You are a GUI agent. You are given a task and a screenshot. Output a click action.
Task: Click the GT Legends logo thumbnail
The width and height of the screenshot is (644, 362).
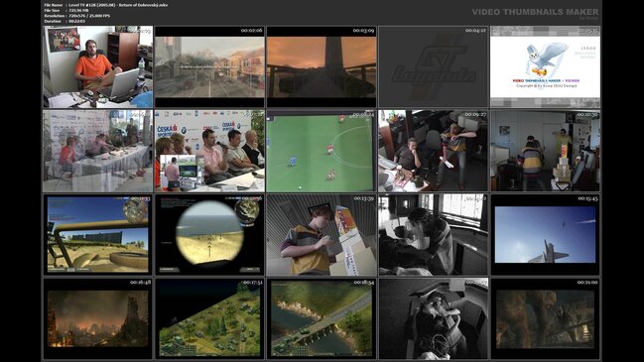[434, 66]
